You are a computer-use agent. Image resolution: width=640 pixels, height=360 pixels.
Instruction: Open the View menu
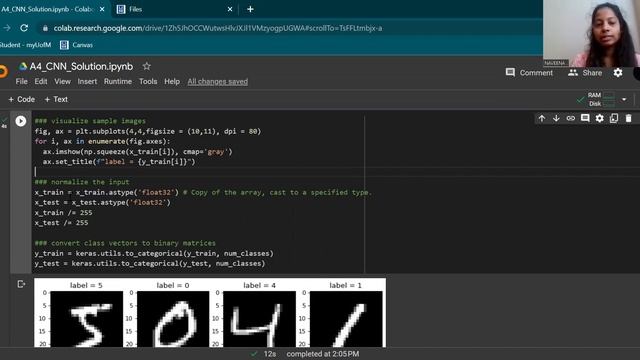[x=62, y=82]
